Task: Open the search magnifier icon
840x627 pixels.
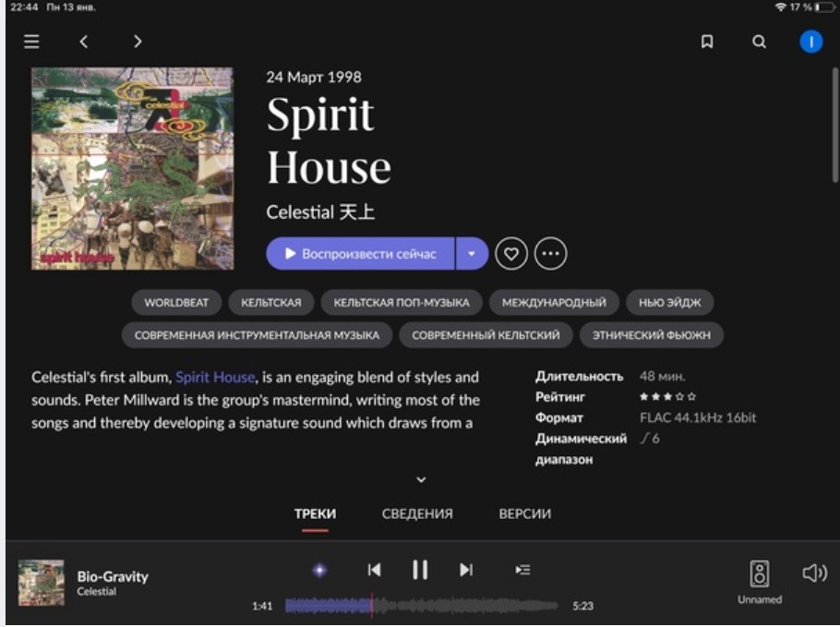Action: pyautogui.click(x=759, y=42)
